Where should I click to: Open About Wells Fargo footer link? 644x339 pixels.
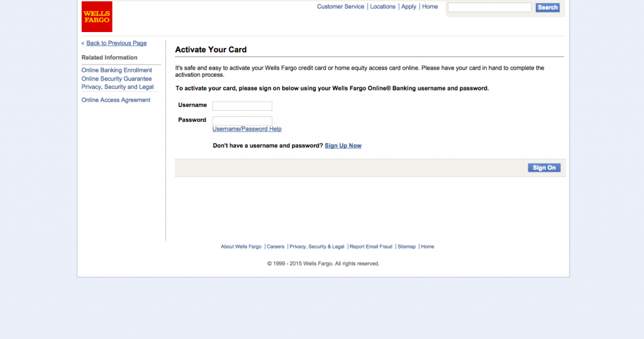click(241, 247)
